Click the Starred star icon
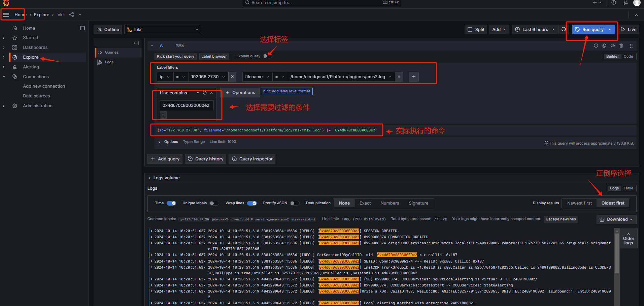644x306 pixels. (15, 38)
